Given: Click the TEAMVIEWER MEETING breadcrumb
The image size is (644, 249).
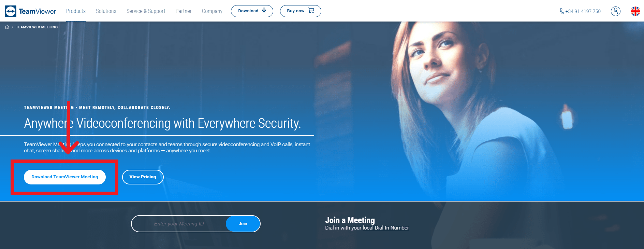Looking at the screenshot, I should [x=37, y=27].
